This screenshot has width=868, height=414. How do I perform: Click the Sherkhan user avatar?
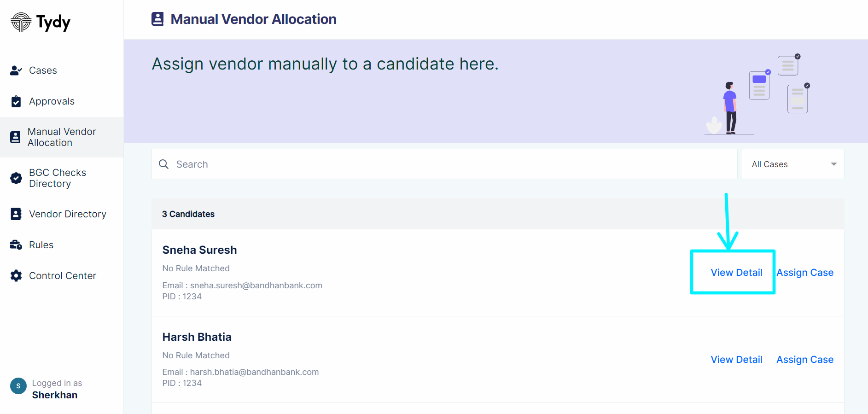18,386
